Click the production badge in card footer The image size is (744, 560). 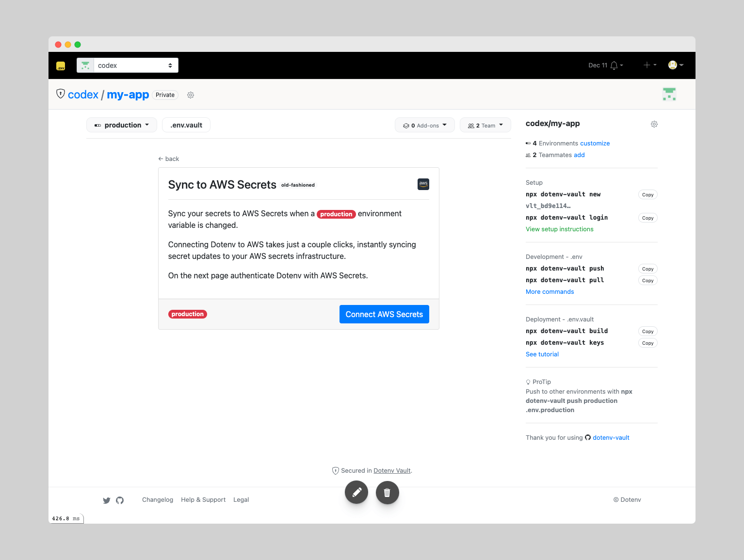click(x=188, y=314)
